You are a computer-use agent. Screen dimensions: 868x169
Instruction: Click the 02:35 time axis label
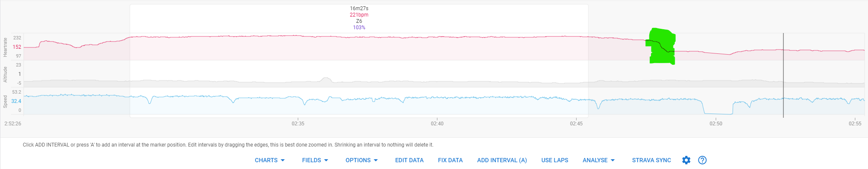tap(298, 124)
